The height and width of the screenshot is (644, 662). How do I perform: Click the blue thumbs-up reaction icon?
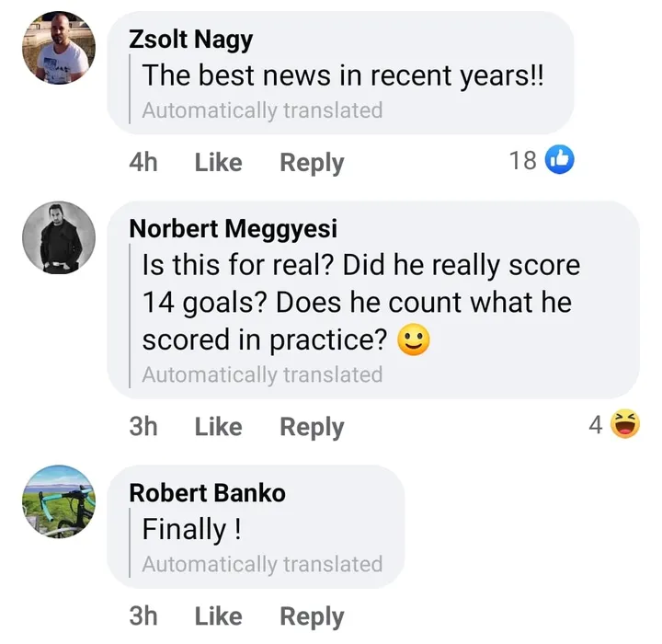click(560, 160)
